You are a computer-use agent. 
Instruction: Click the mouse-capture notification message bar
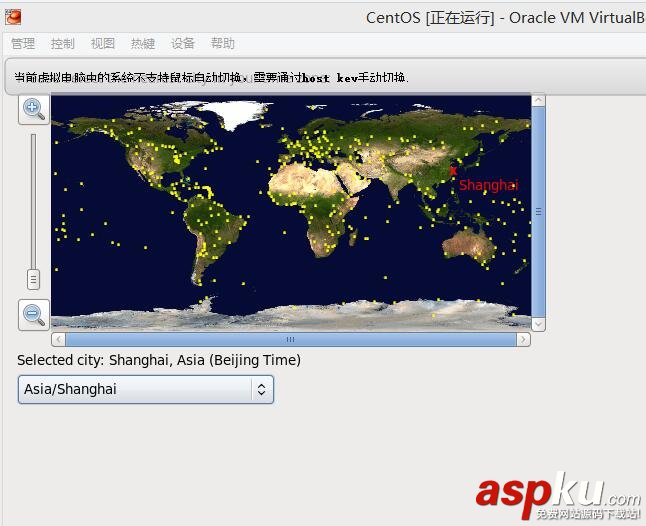[325, 77]
